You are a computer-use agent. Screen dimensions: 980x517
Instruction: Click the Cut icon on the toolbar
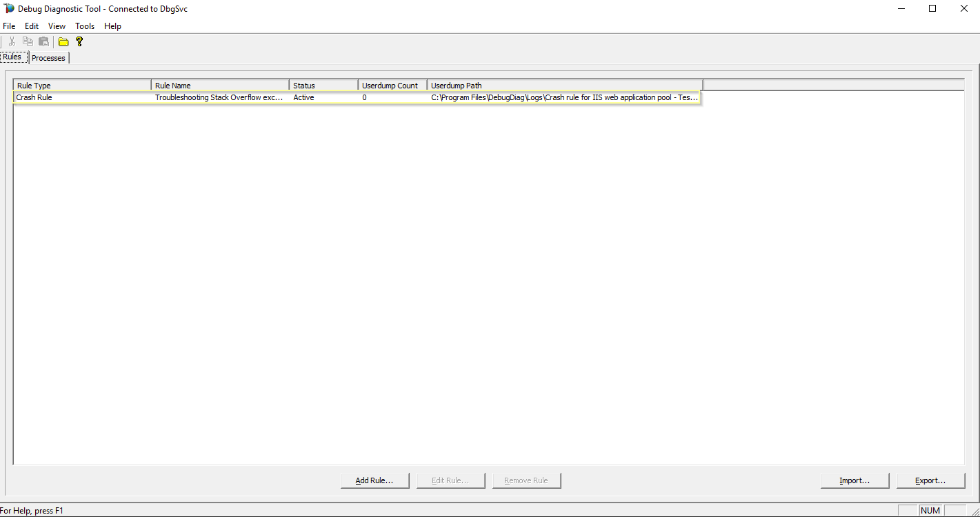pyautogui.click(x=11, y=41)
